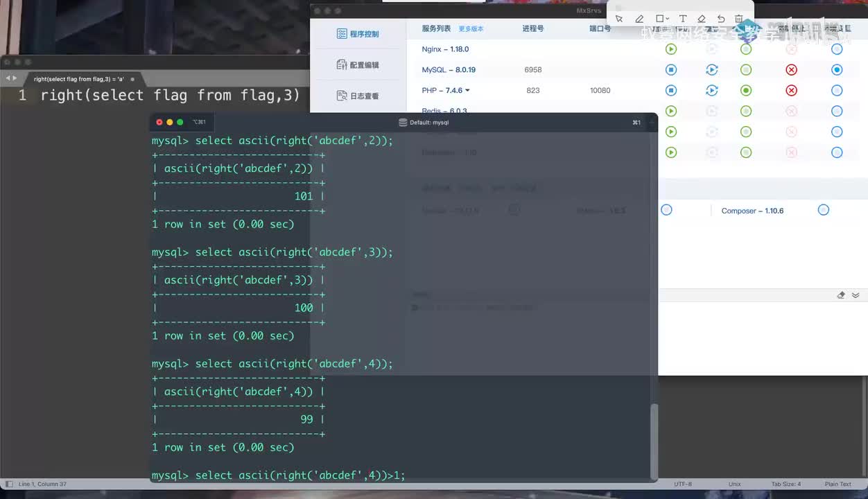Viewport: 868px width, 499px height.
Task: Select the text annotation tool
Action: pos(683,19)
